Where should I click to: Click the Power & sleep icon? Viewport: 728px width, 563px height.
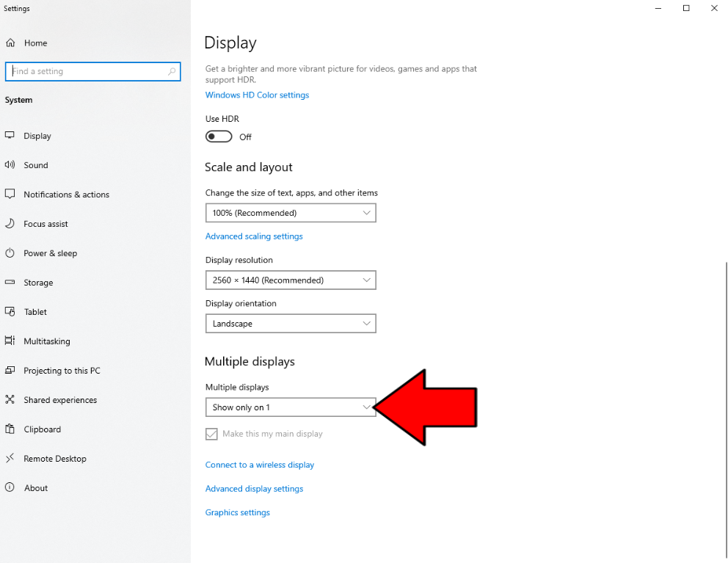(10, 253)
